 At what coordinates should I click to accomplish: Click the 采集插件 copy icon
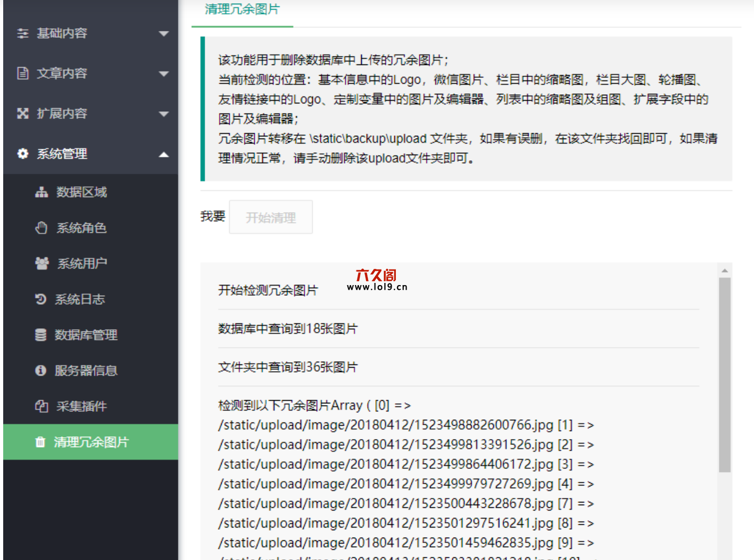42,407
